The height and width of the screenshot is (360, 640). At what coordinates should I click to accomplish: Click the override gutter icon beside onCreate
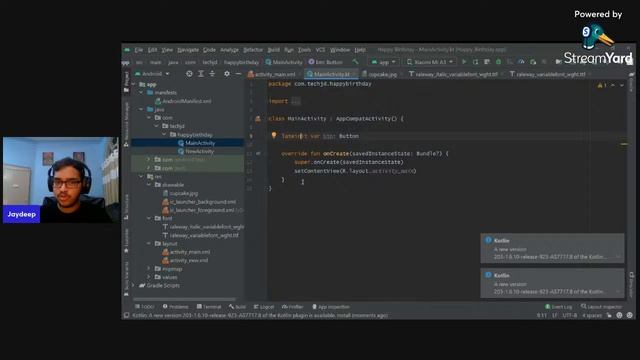tap(258, 153)
